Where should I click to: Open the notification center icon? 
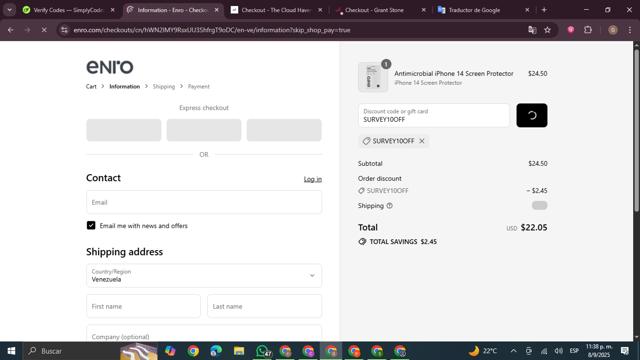624,351
